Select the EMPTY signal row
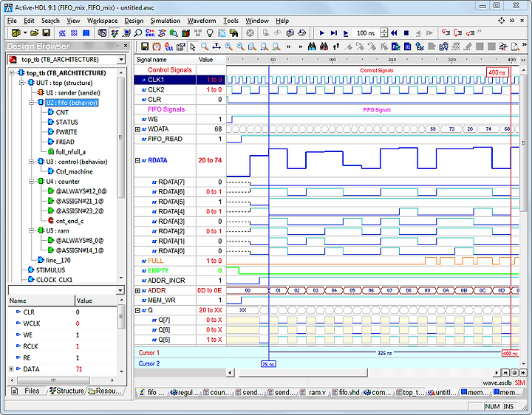The width and height of the screenshot is (532, 415). pyautogui.click(x=180, y=270)
